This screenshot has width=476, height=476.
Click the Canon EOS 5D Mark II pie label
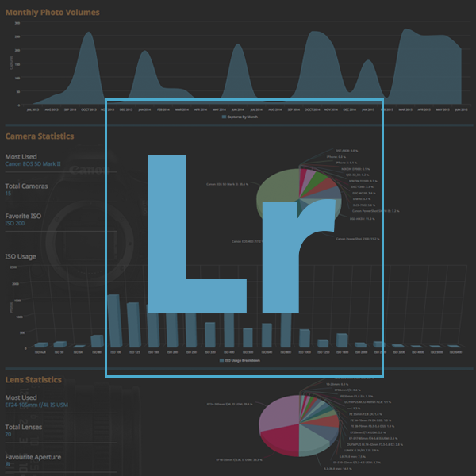point(228,184)
